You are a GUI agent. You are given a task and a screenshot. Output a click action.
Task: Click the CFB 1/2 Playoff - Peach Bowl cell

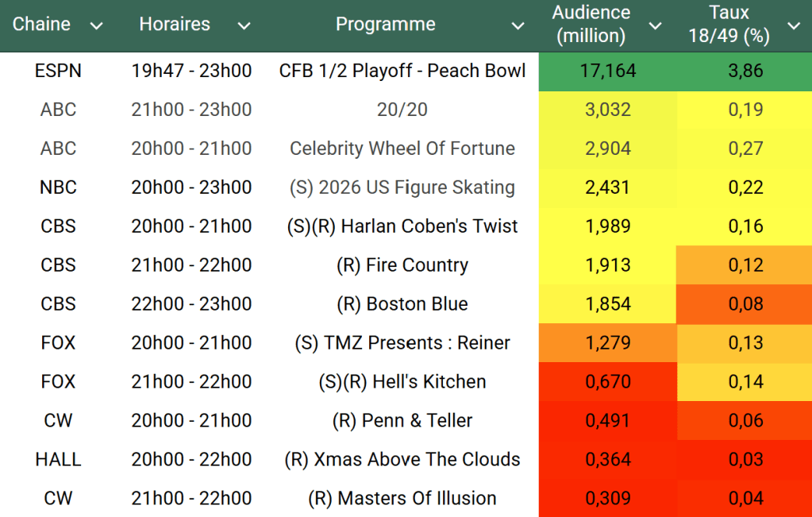tap(402, 71)
